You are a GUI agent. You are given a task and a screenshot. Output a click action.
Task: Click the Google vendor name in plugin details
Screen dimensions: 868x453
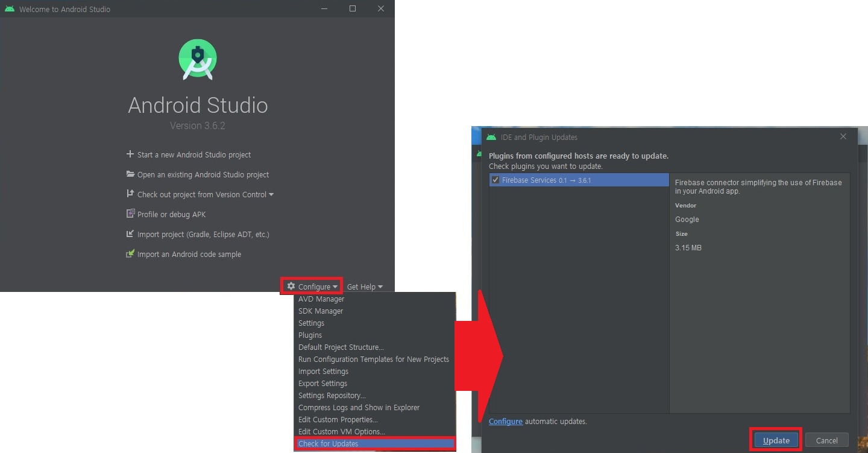pyautogui.click(x=687, y=220)
